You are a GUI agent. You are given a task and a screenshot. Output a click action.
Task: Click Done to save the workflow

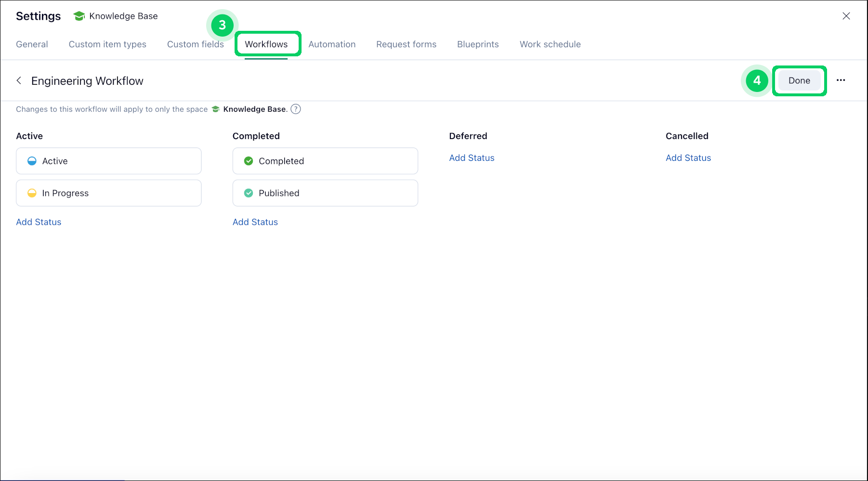[799, 80]
